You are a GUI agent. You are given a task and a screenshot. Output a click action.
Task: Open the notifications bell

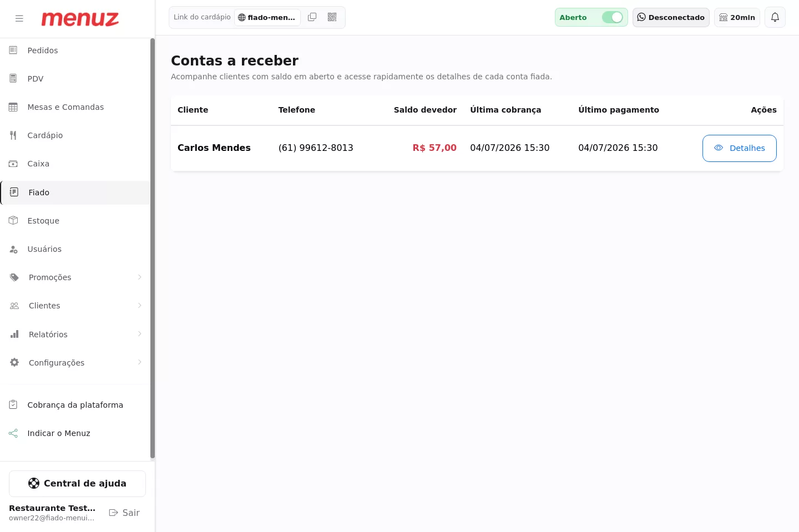click(x=775, y=17)
